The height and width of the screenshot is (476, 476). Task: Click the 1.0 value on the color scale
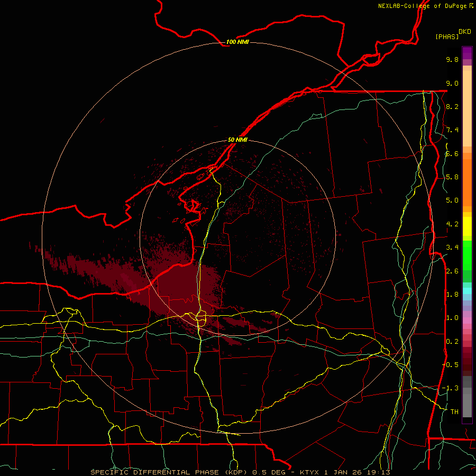pos(452,318)
